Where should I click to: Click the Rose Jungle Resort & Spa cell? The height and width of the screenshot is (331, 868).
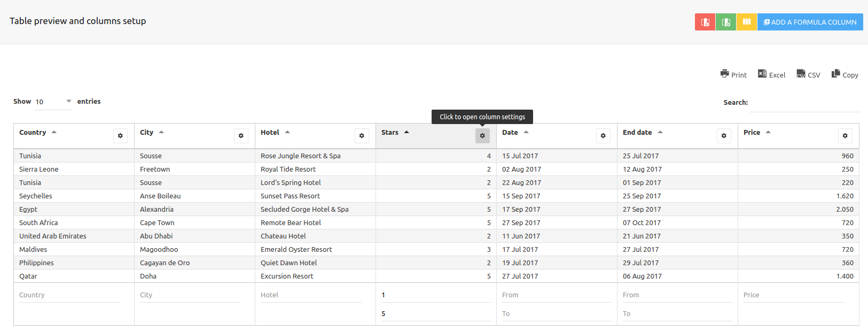click(x=315, y=156)
